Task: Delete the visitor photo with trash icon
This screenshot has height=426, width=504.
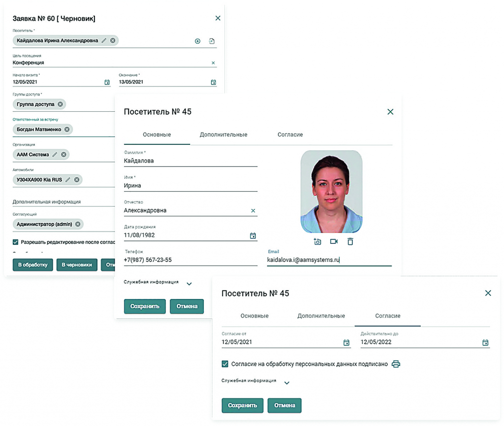Action: [350, 242]
